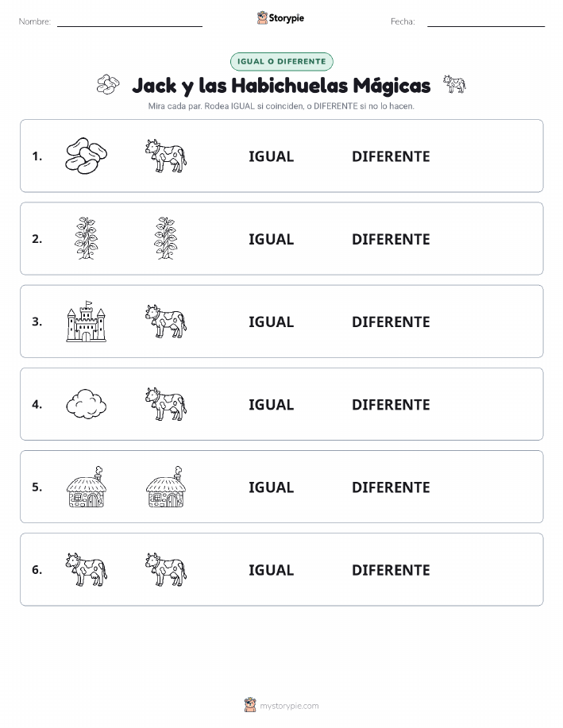Choose IGUAL for row 2

272,239
